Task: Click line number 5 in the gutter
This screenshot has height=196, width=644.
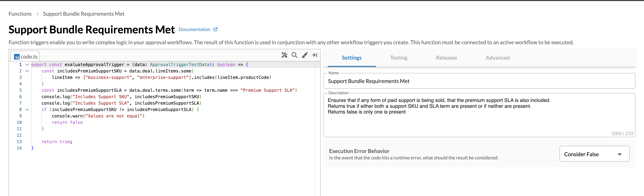Action: (21, 90)
